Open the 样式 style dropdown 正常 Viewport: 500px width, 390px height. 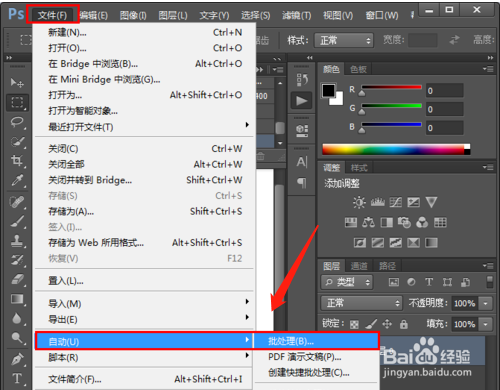click(x=344, y=41)
